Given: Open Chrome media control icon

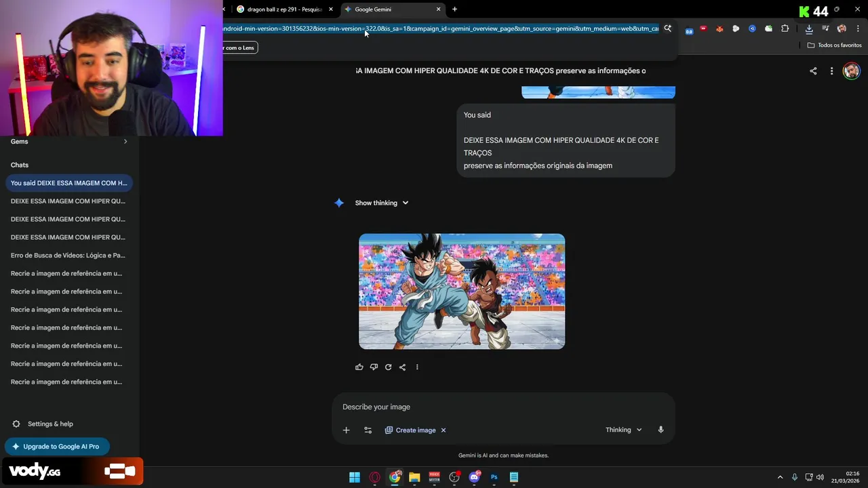Looking at the screenshot, I should click(825, 28).
